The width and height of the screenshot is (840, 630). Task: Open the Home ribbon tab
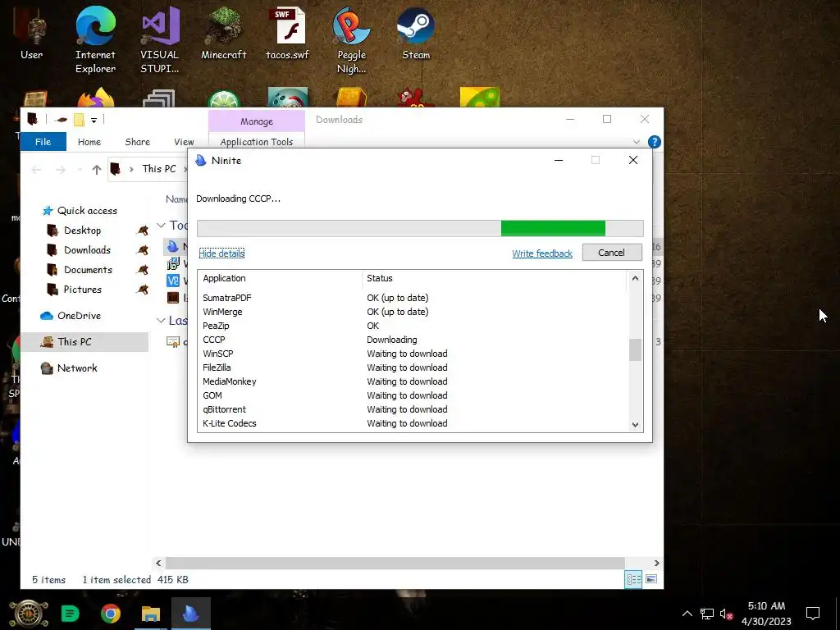[x=89, y=142]
